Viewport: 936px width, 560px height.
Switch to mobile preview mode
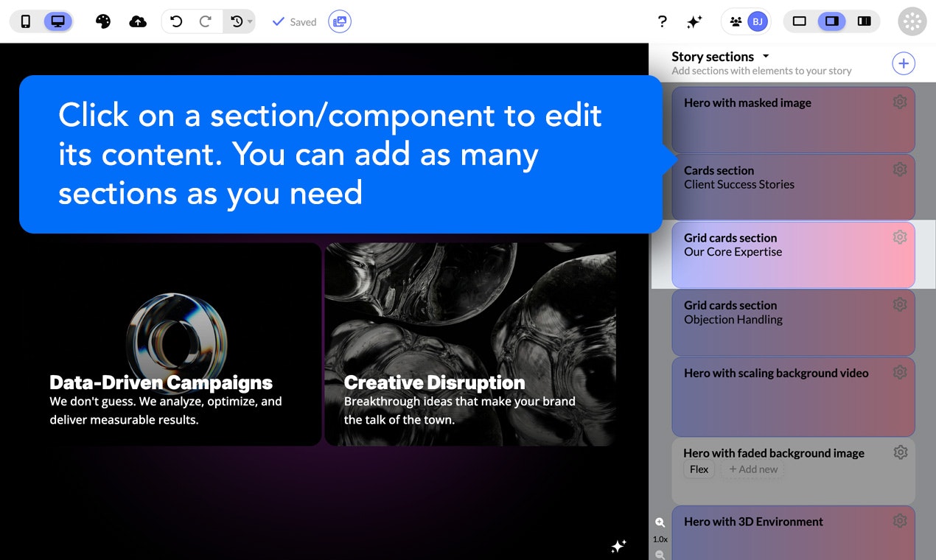26,21
